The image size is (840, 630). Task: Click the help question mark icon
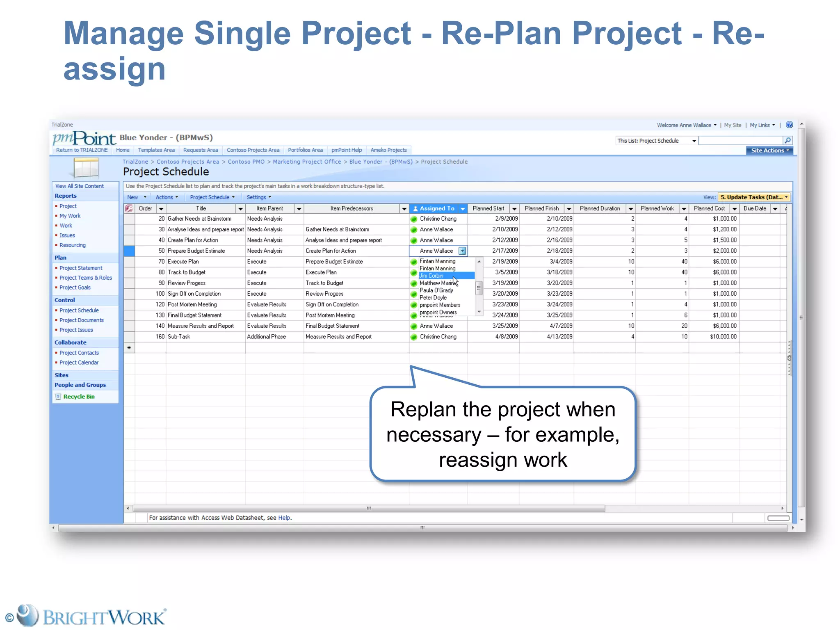point(789,125)
